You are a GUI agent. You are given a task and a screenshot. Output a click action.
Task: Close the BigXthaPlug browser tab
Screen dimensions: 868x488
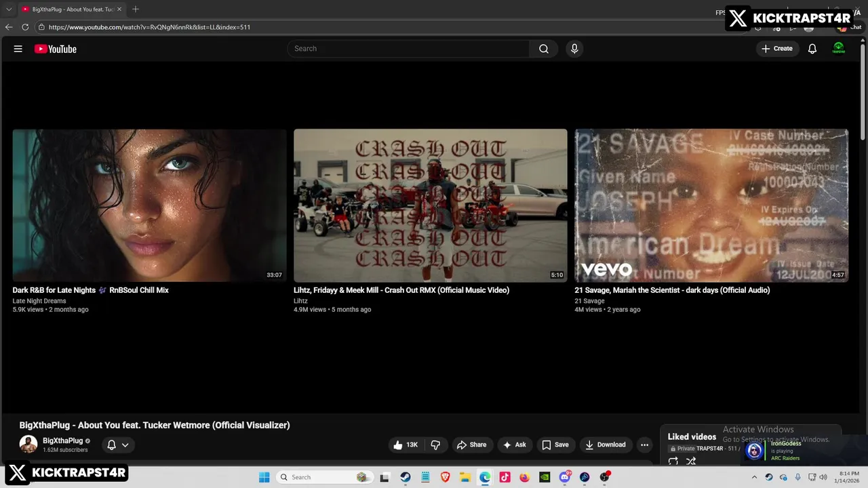[119, 9]
